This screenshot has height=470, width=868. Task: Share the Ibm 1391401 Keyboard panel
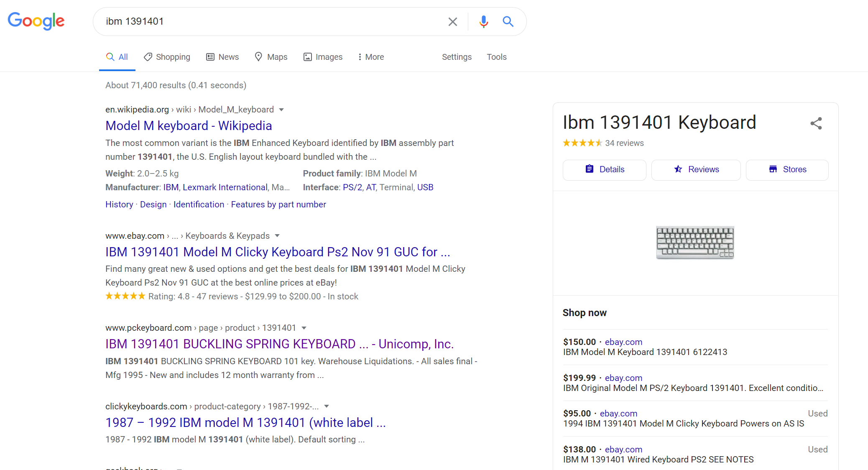816,123
